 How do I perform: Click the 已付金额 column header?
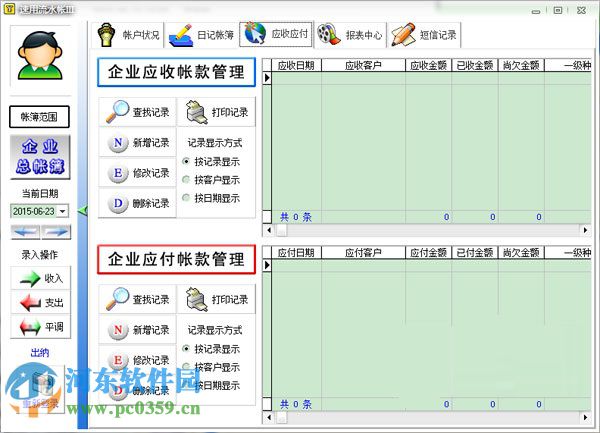click(x=475, y=252)
